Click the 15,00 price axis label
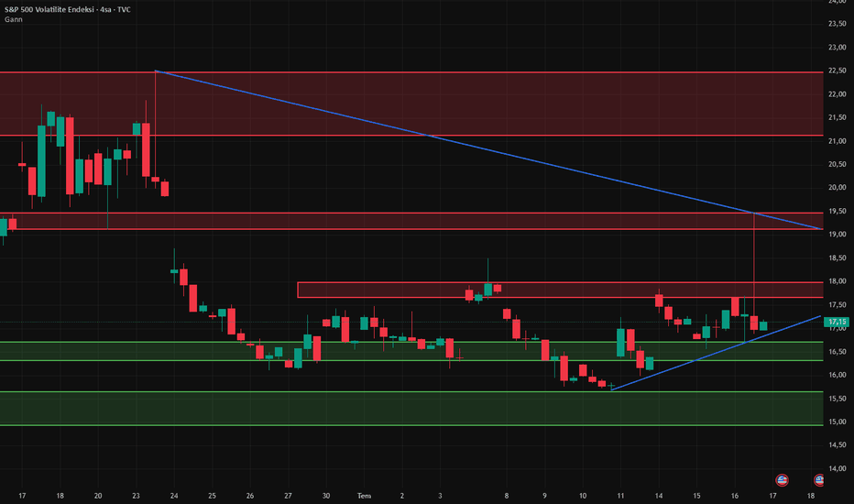 tap(838, 422)
